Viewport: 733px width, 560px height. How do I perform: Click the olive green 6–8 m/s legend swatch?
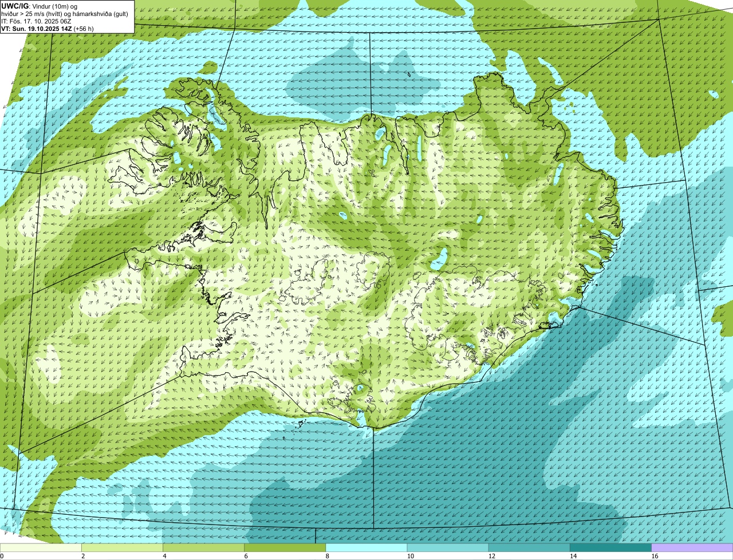coord(285,547)
